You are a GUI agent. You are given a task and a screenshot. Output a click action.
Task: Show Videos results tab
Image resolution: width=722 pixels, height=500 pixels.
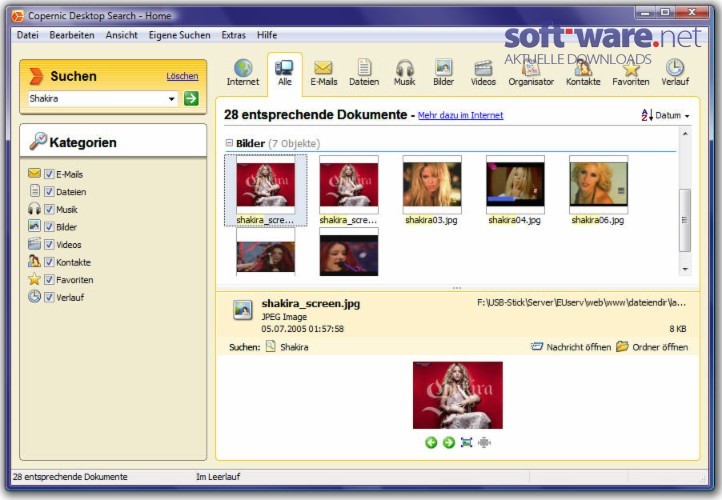point(483,73)
